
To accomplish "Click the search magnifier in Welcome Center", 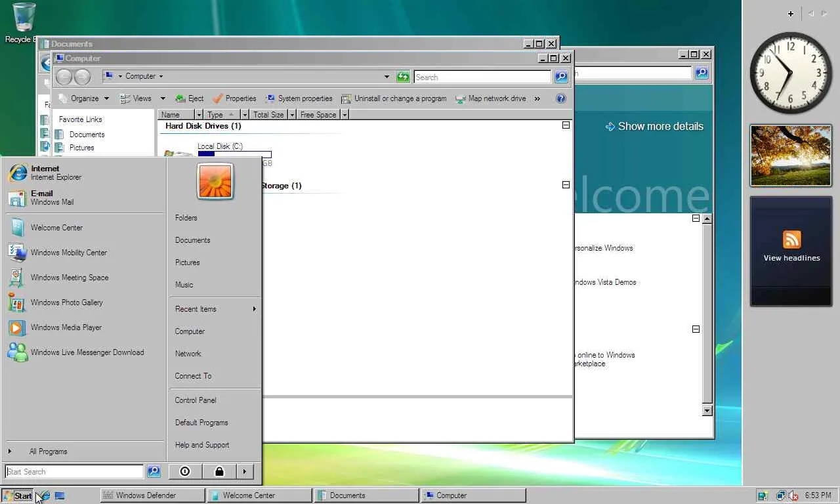I will 702,73.
